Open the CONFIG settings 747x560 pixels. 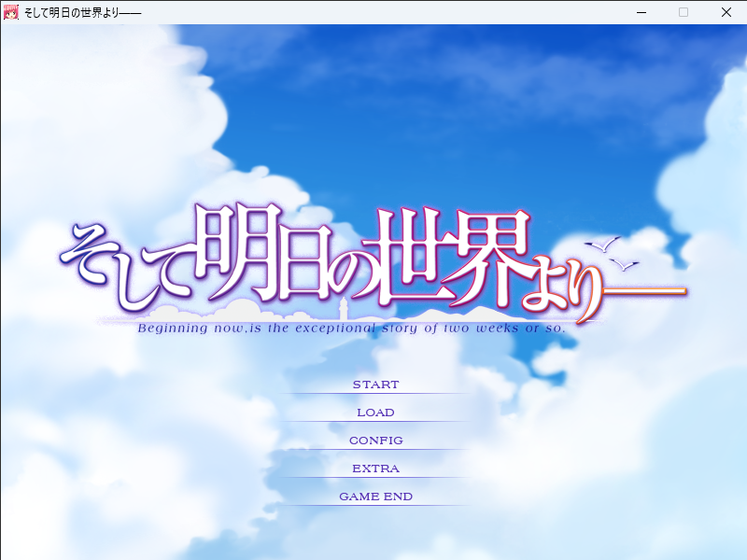376,441
